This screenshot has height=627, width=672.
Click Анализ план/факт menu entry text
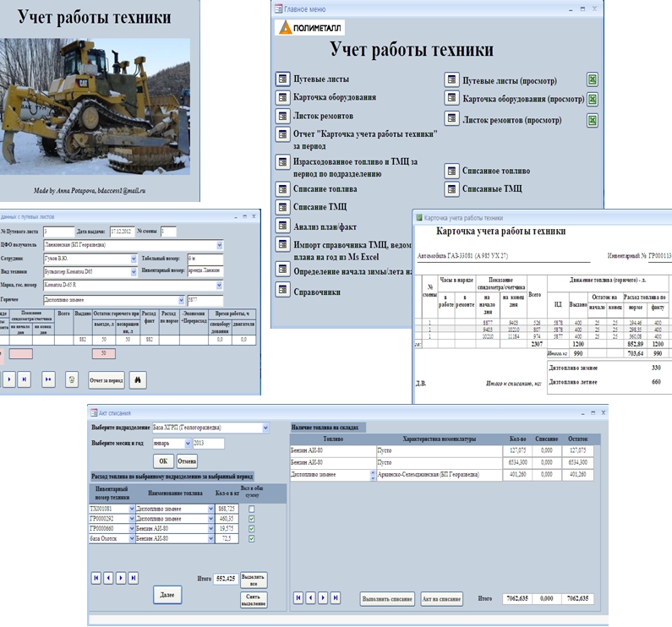point(325,227)
